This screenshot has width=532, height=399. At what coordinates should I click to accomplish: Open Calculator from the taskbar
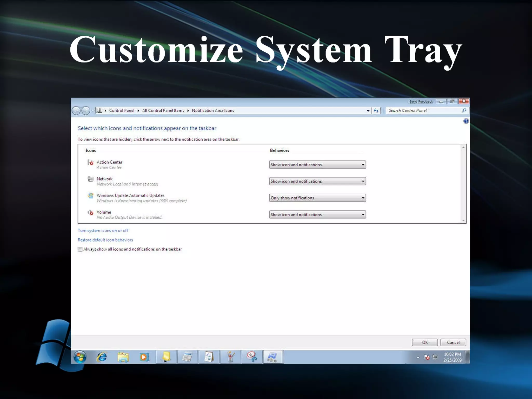point(187,357)
